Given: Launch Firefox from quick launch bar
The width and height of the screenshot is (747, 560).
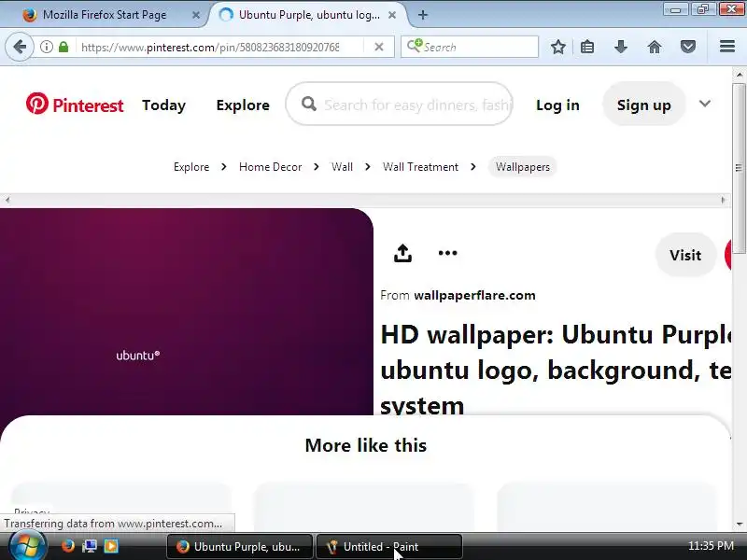Looking at the screenshot, I should tap(68, 546).
